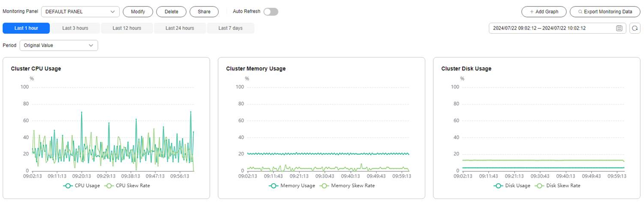Click the date range picker field
644x202 pixels.
pyautogui.click(x=557, y=28)
